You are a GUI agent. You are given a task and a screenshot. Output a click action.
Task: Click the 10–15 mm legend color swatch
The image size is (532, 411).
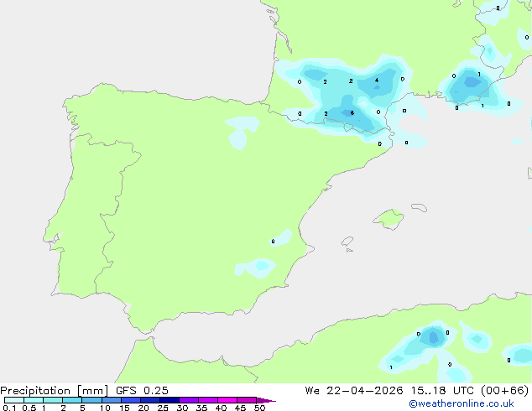111,400
